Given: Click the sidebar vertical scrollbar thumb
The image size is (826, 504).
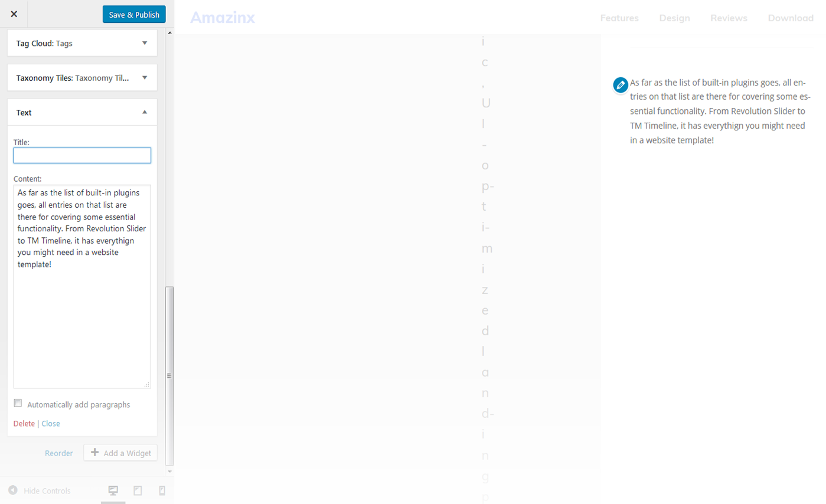Looking at the screenshot, I should (x=169, y=375).
